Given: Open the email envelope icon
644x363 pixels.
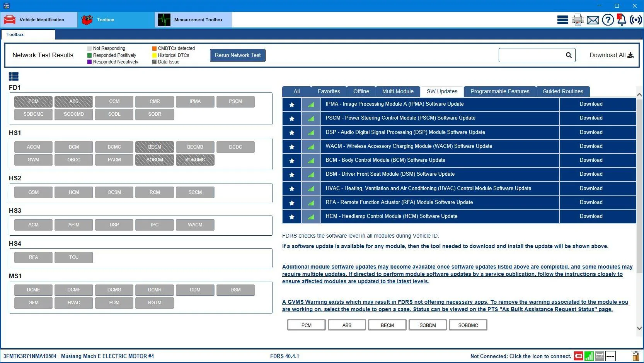Looking at the screenshot, I should point(593,20).
